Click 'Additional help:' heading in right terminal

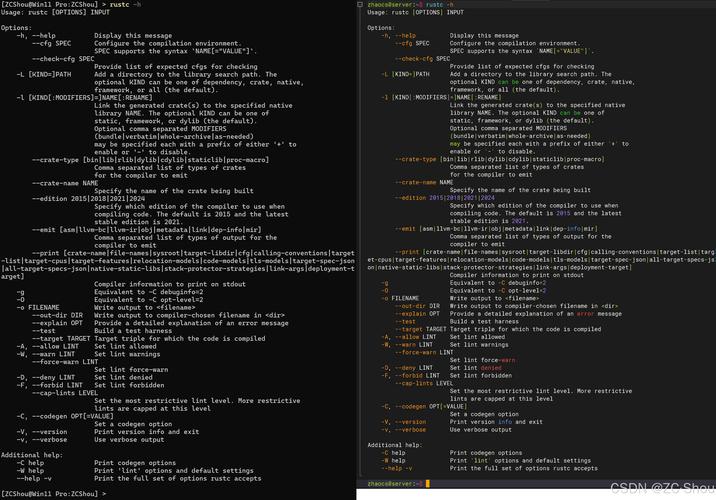click(x=395, y=445)
